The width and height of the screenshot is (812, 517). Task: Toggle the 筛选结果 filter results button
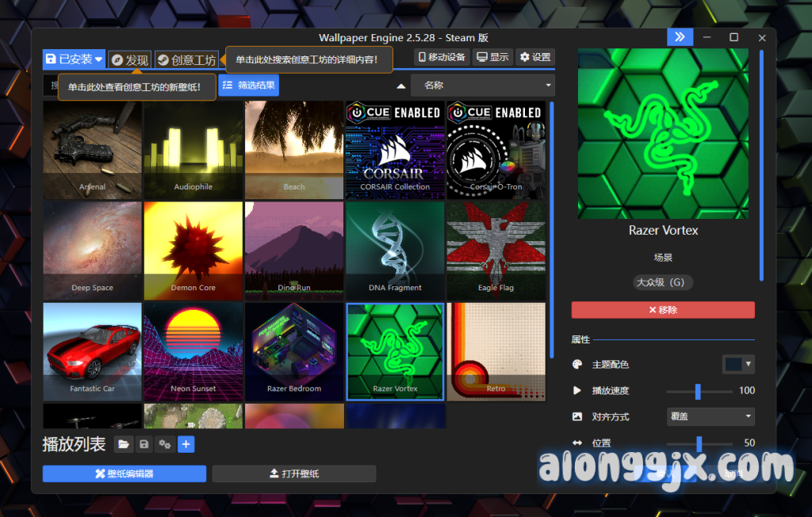248,86
